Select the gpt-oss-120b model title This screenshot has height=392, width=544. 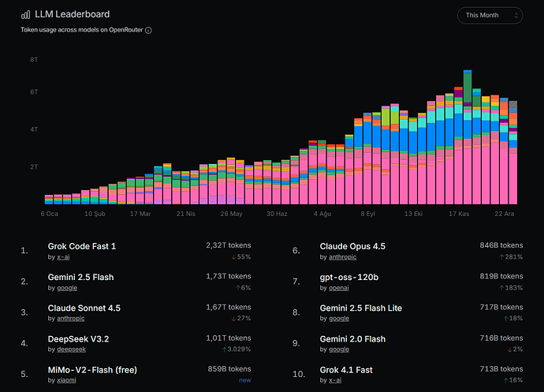click(349, 277)
